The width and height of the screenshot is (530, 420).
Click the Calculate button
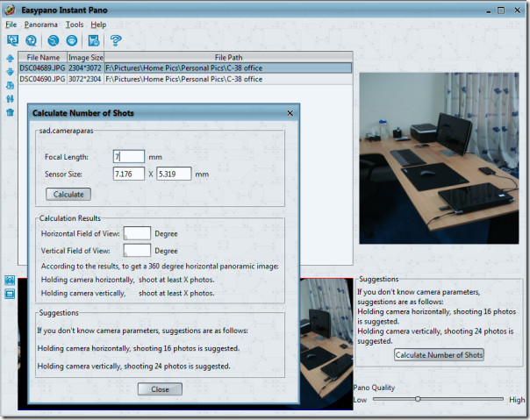68,195
